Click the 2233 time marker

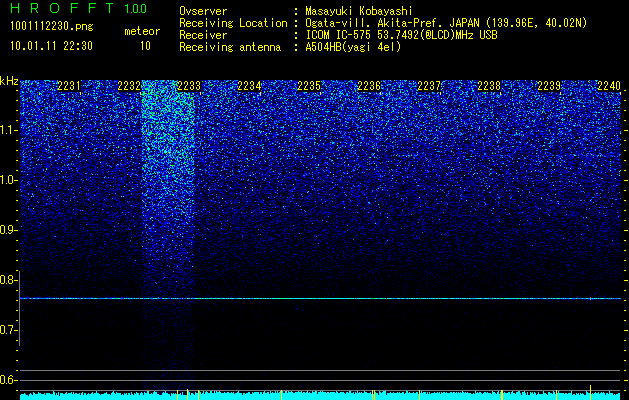click(189, 86)
